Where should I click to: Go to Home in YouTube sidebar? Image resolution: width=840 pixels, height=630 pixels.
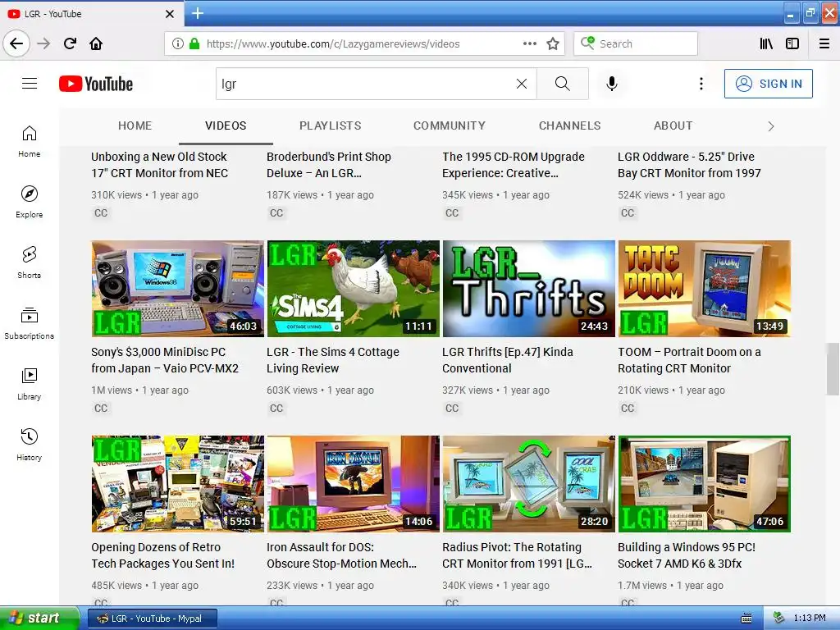pyautogui.click(x=29, y=141)
